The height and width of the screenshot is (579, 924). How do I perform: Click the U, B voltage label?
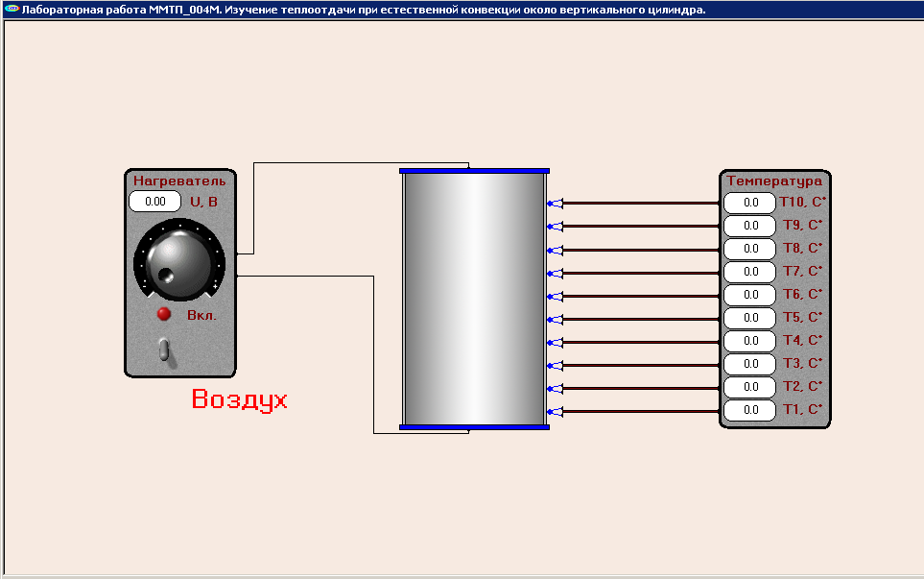click(x=203, y=202)
